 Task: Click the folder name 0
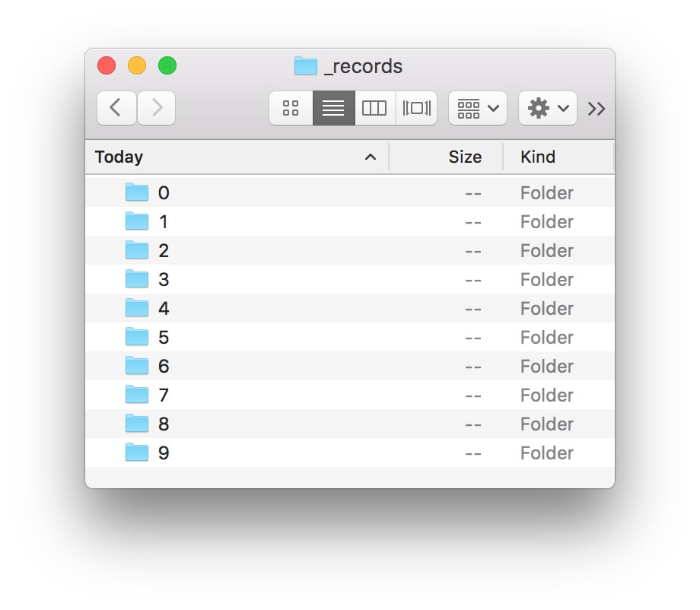(164, 192)
